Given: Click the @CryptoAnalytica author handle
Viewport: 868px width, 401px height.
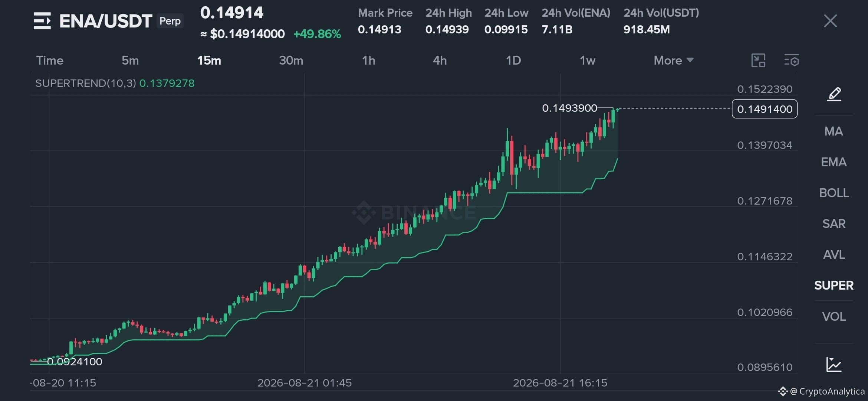Looking at the screenshot, I should [x=828, y=391].
